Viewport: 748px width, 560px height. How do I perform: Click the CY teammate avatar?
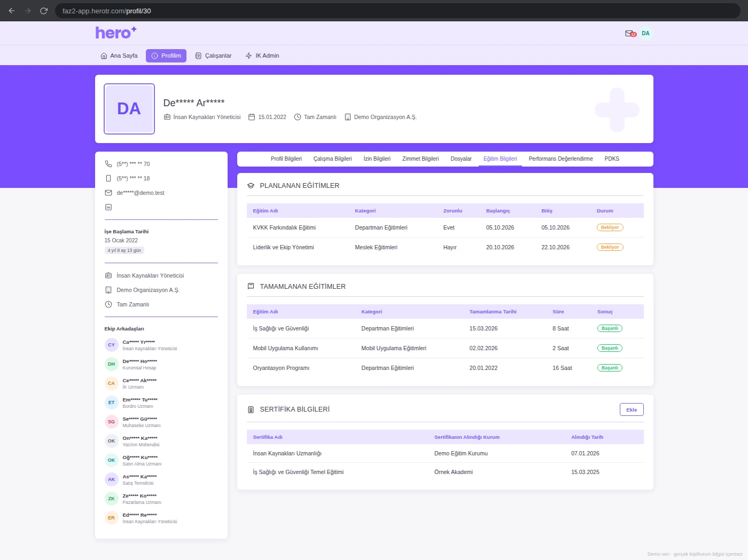[x=111, y=345]
